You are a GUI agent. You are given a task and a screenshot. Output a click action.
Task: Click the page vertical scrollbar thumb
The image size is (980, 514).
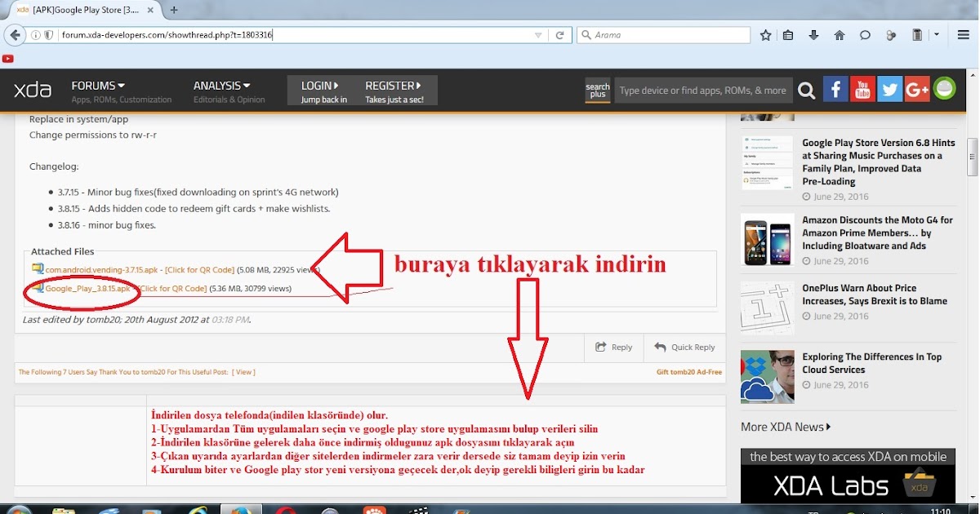(x=973, y=157)
